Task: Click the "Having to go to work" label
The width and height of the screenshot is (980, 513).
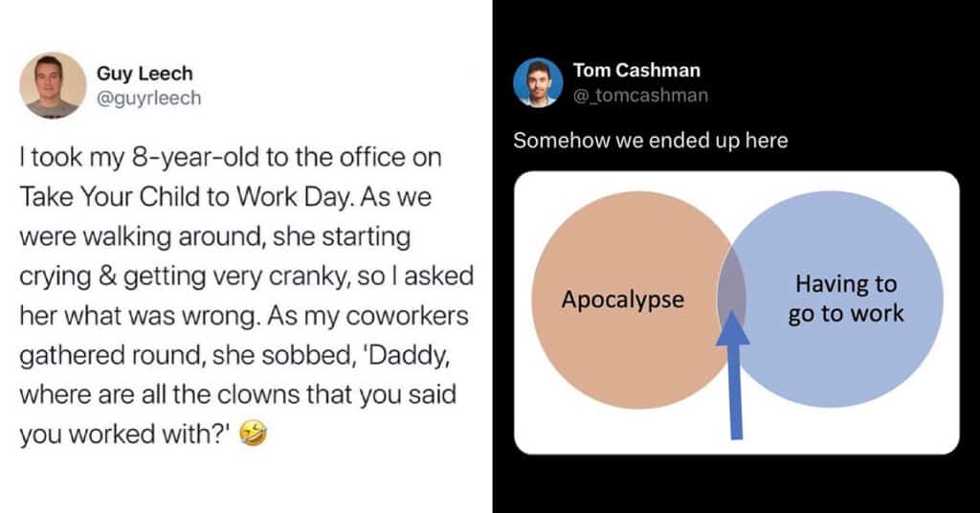Action: pos(846,299)
